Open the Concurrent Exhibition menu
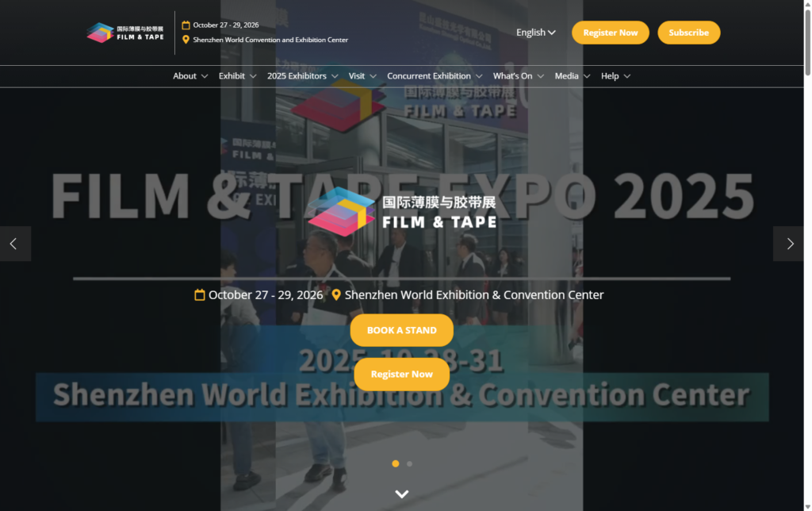 [435, 76]
